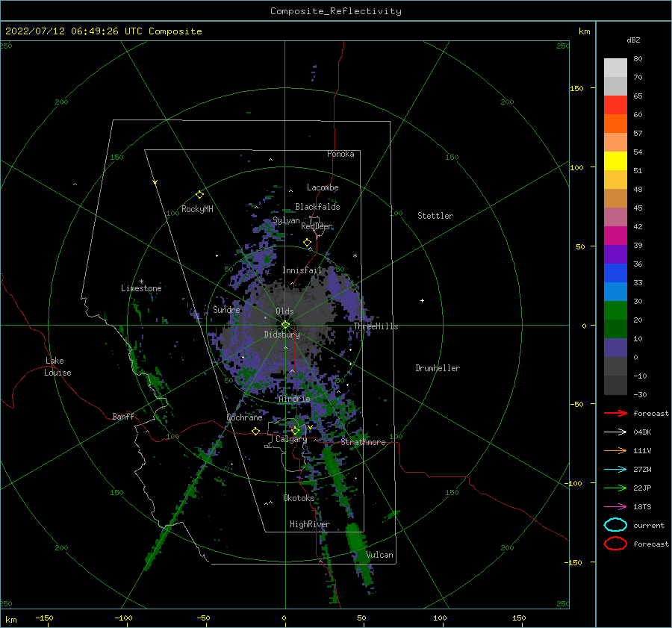Click the red forecast arrow in legend
Viewport: 672px width, 628px height.
[x=615, y=413]
